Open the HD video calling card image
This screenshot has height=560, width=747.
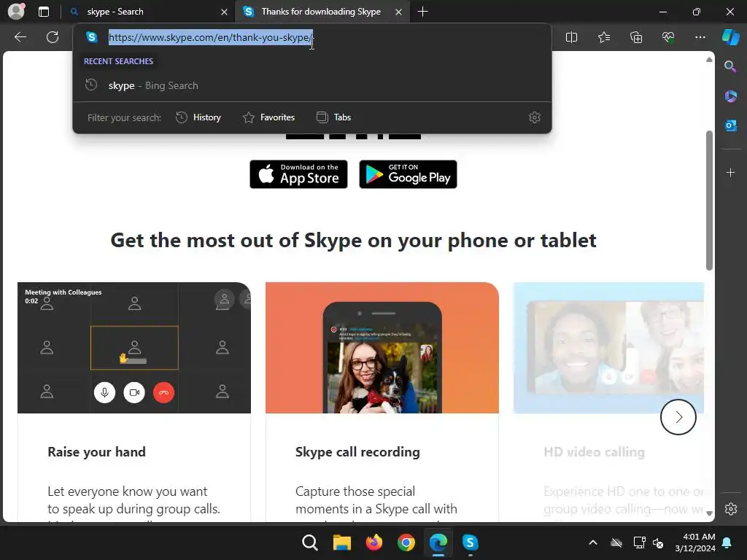(x=608, y=348)
